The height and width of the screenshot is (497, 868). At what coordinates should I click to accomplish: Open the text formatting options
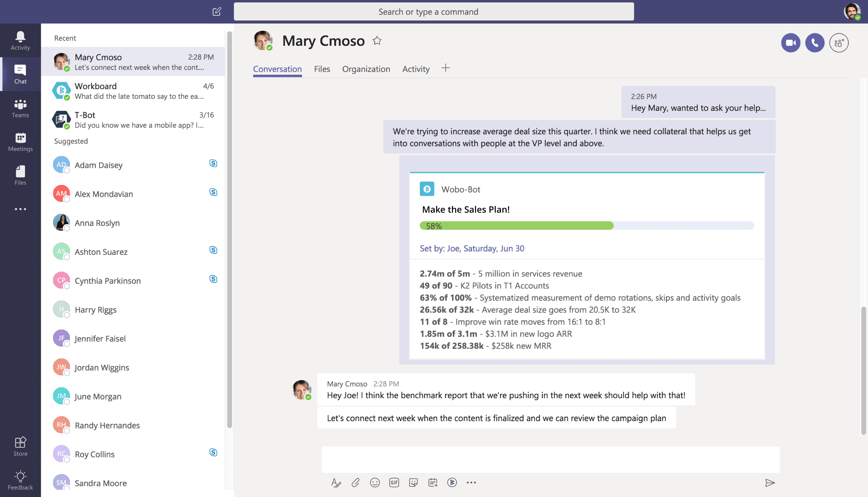click(x=336, y=483)
